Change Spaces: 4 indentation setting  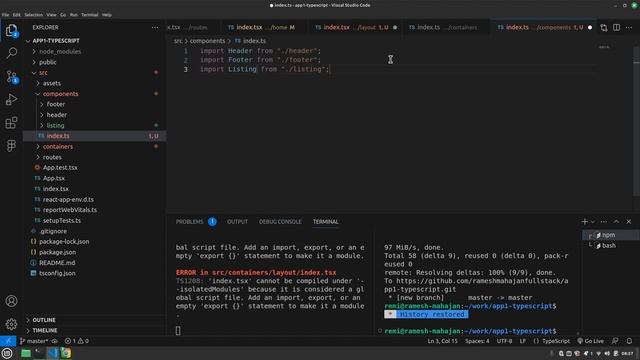coord(477,341)
